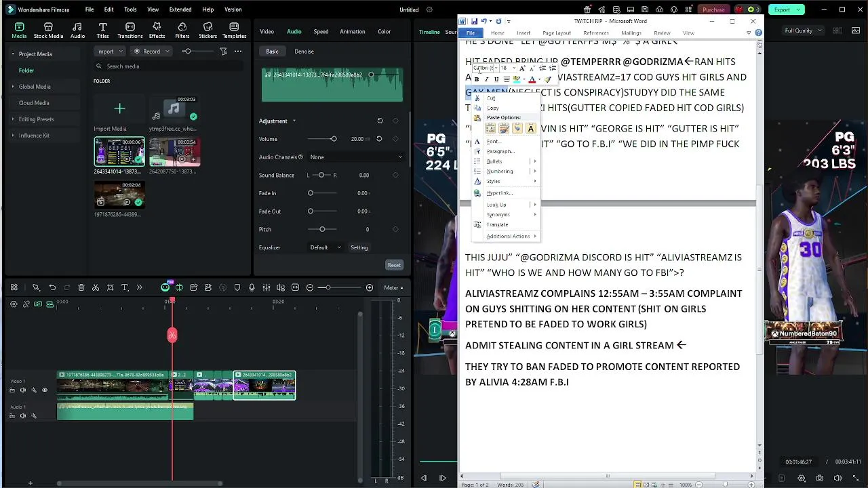868x488 pixels.
Task: Take a preview snapshot camera icon
Action: point(820,478)
